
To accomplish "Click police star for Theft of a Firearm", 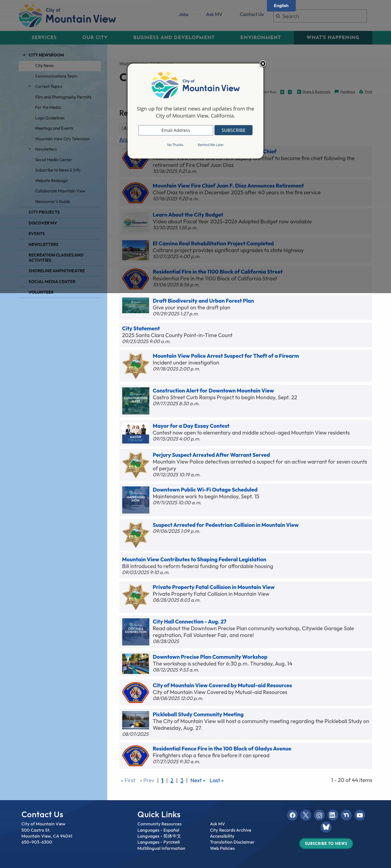I will (x=135, y=366).
